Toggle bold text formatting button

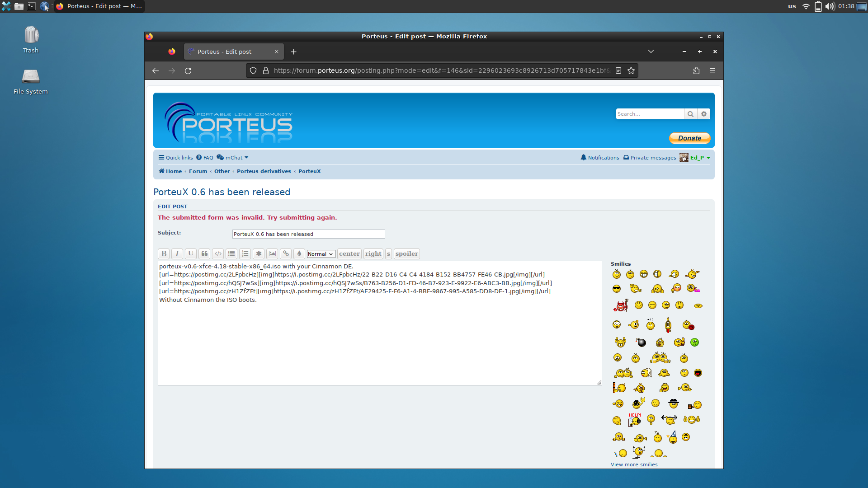point(164,254)
